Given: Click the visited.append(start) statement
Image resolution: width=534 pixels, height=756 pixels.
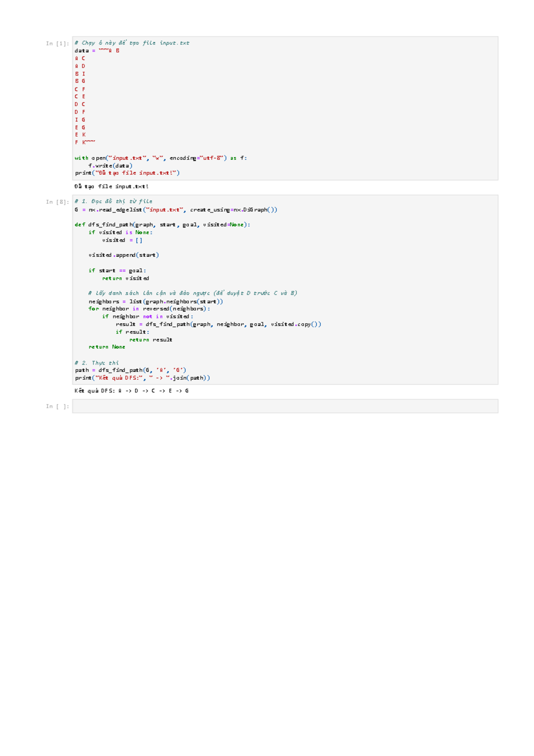Looking at the screenshot, I should [123, 255].
